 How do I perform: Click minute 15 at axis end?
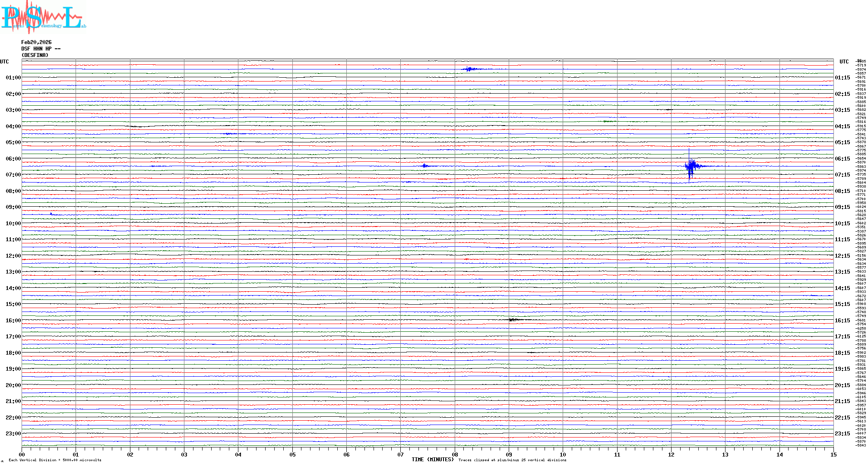click(833, 455)
